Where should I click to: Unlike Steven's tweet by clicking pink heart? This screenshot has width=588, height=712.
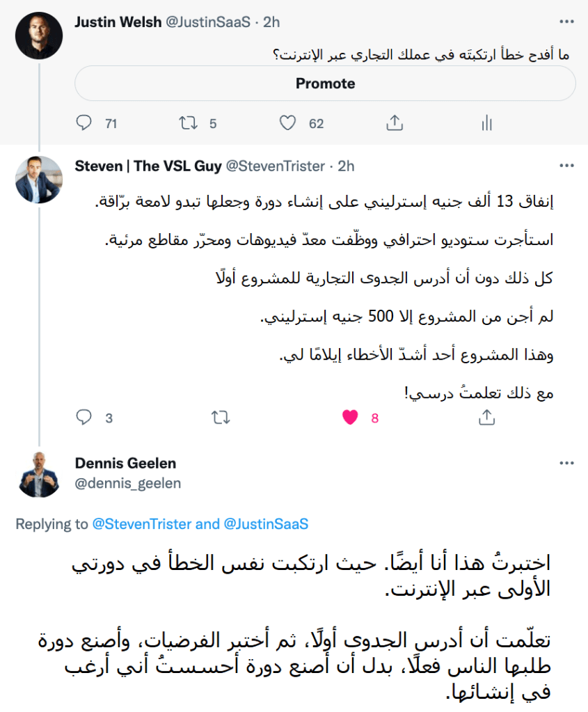tap(349, 417)
